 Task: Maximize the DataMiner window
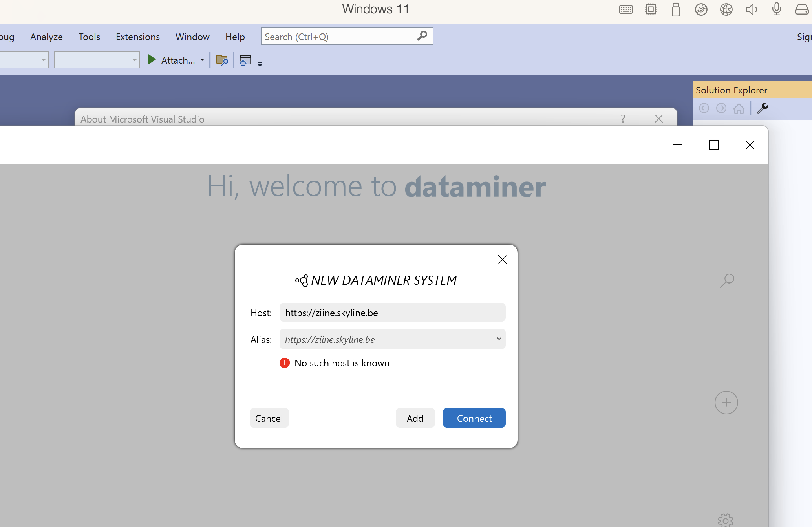pos(714,145)
